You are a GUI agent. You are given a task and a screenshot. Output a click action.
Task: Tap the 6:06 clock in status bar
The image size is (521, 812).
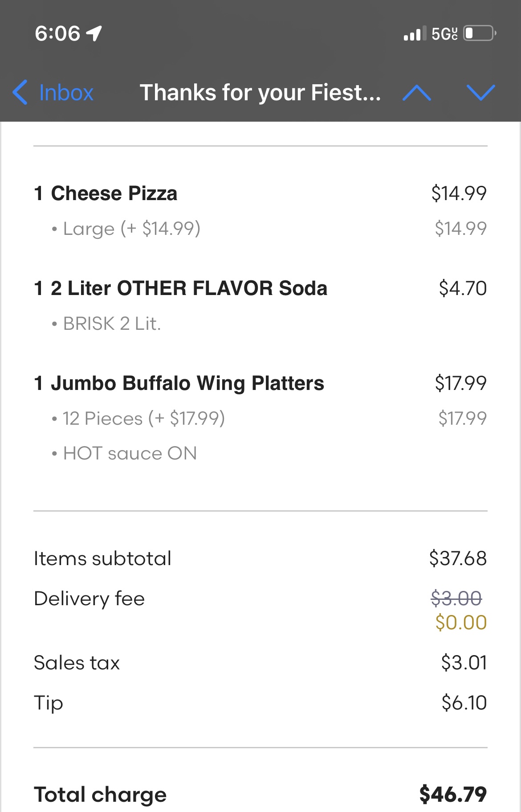point(57,33)
